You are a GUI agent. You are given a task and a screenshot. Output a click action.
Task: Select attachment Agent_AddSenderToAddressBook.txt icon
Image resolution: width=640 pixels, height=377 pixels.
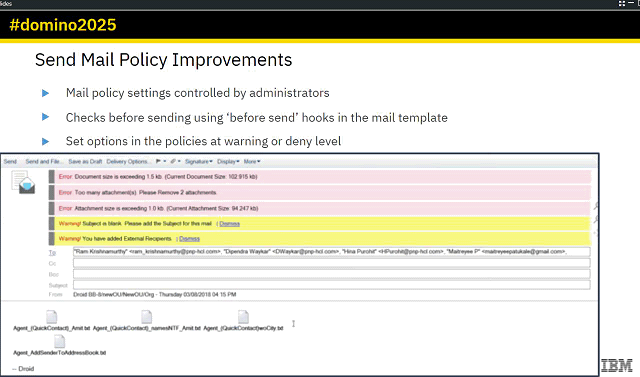tap(60, 342)
